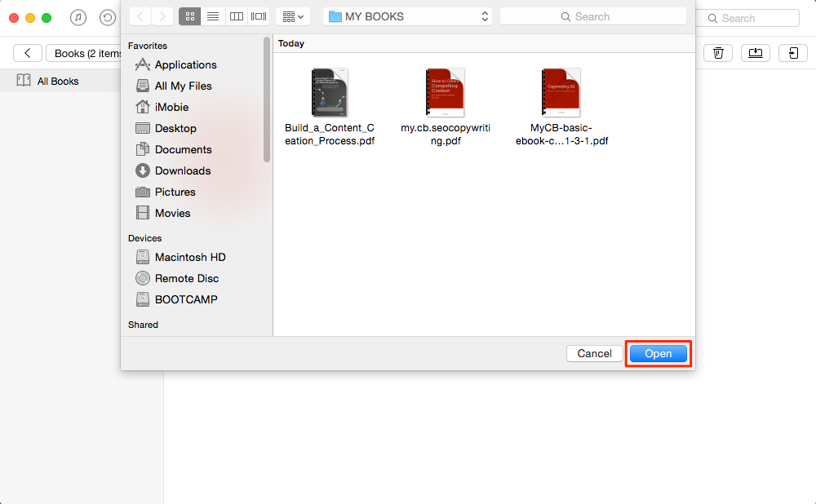Screen dimensions: 816x504
Task: Click the Pictures camera icon
Action: [142, 192]
